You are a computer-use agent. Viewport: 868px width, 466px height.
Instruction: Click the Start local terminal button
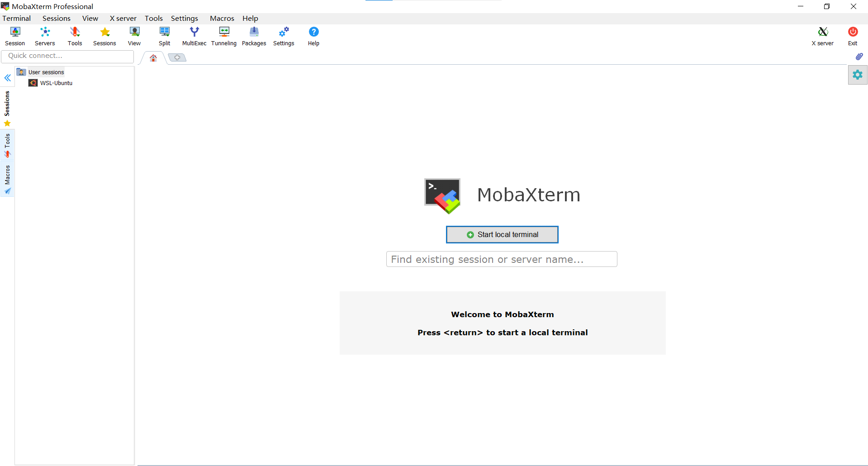(x=502, y=235)
